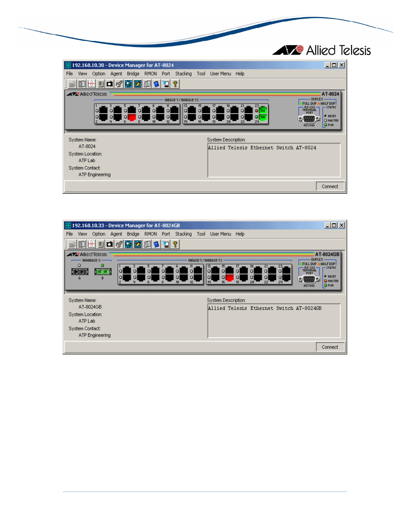Image resolution: width=411 pixels, height=532 pixels.
Task: Click the wrench tool icon in AT-8024 window
Action: coord(119,84)
